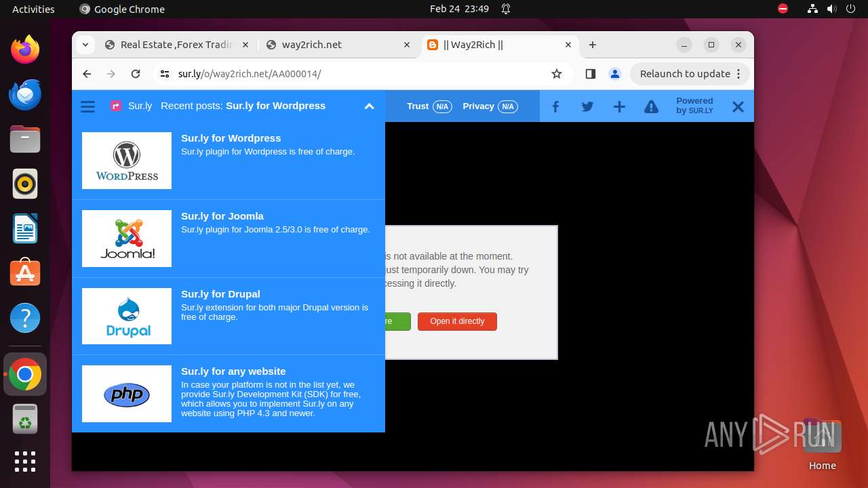The width and height of the screenshot is (868, 488).
Task: Open Files manager from dock
Action: point(25,139)
